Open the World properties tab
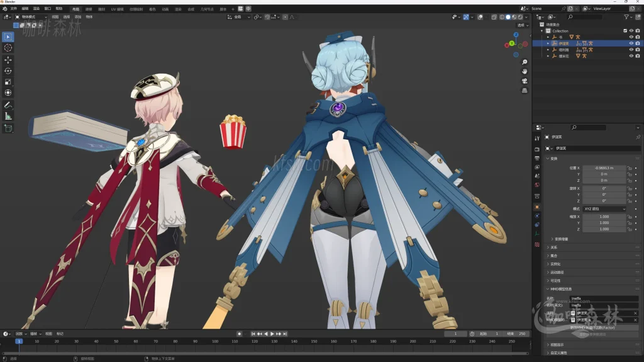 point(537,185)
